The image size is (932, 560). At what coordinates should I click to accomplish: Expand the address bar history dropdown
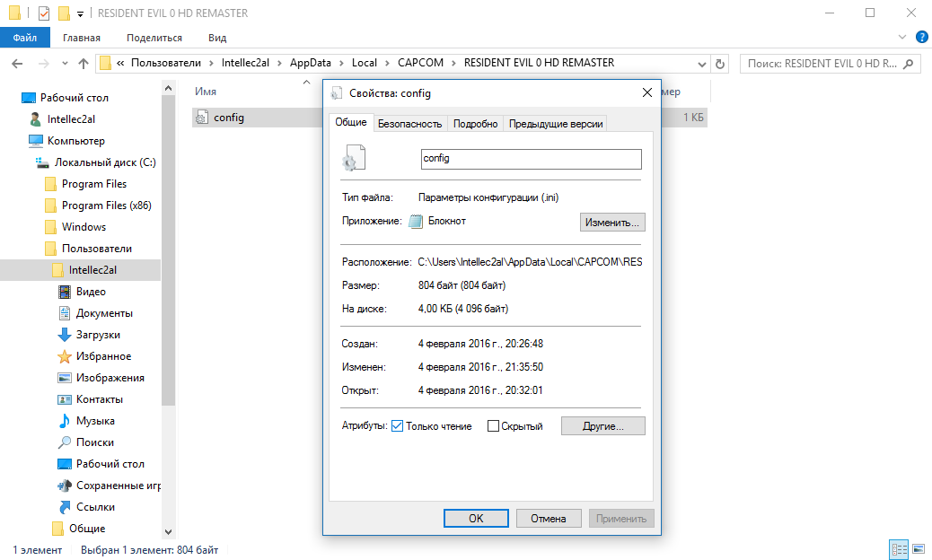pyautogui.click(x=701, y=64)
